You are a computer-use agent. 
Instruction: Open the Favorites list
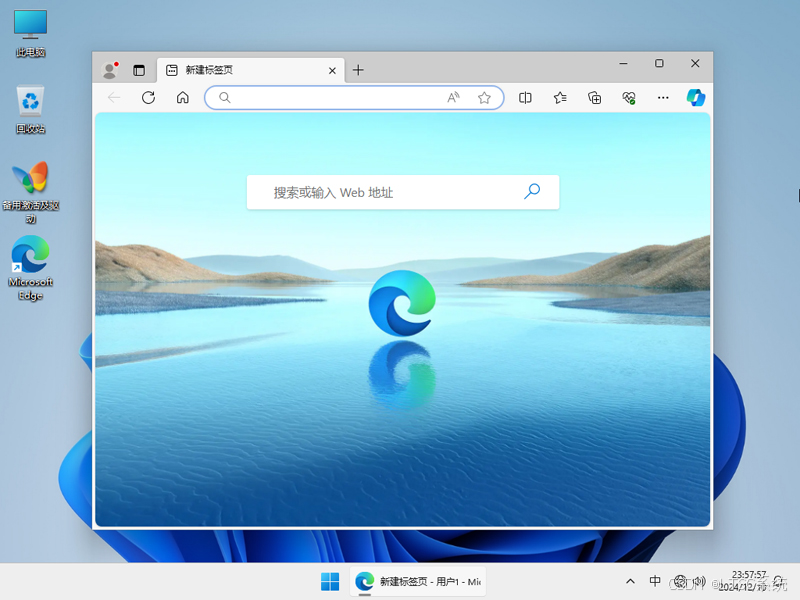click(560, 97)
